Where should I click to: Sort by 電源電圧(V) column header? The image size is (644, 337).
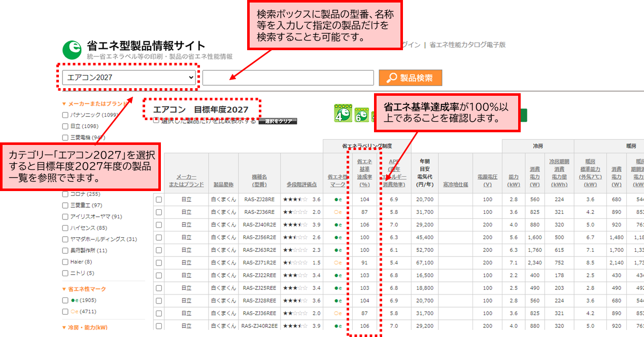[x=488, y=181]
